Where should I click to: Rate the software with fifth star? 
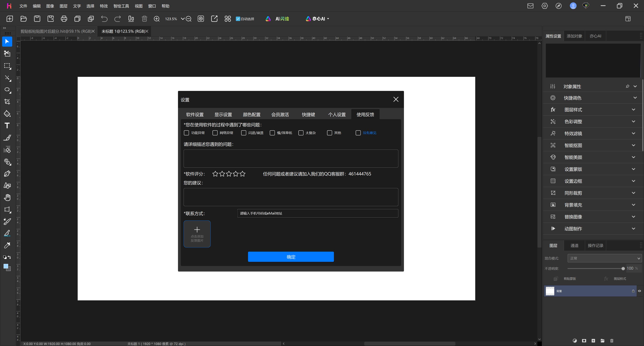[x=243, y=174]
